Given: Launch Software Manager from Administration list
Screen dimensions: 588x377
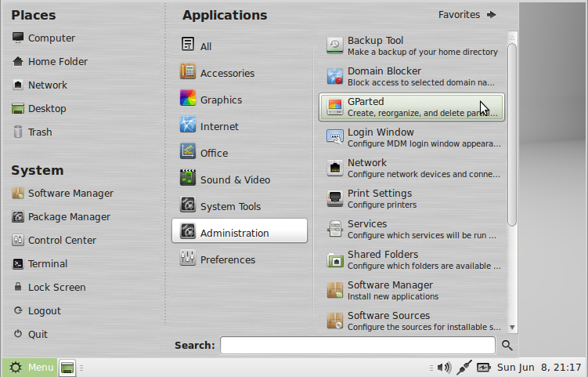Looking at the screenshot, I should click(x=412, y=290).
